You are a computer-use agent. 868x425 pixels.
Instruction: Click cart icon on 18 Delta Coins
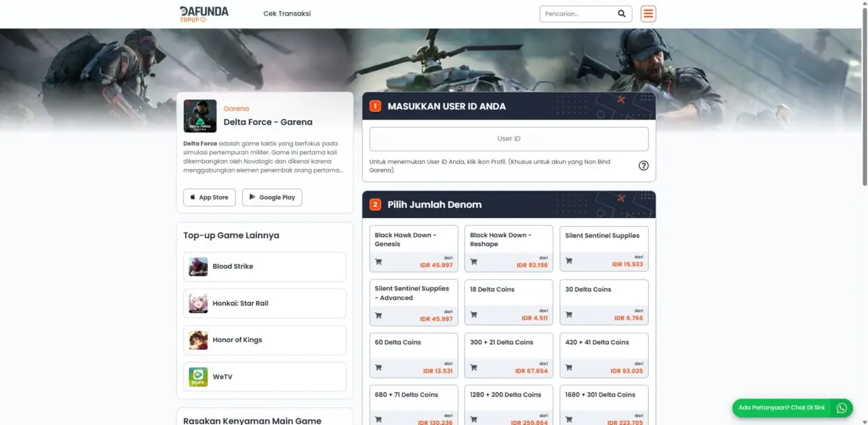[x=473, y=315]
